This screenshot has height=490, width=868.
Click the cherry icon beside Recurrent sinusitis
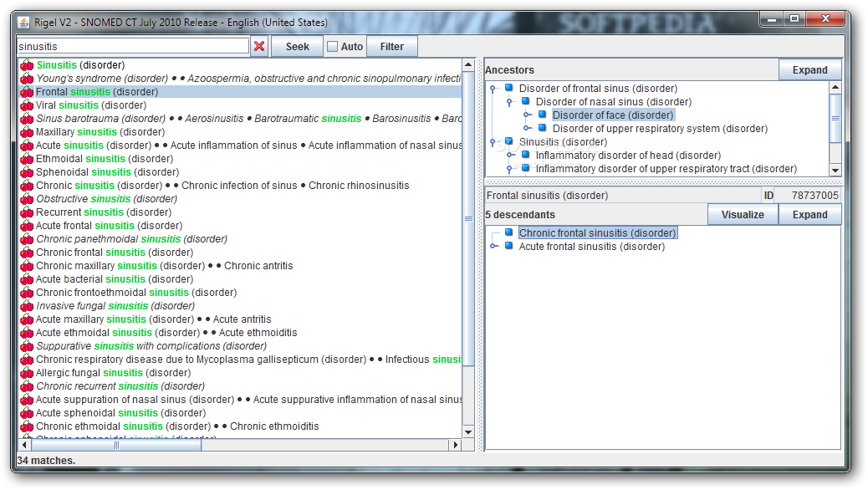pyautogui.click(x=27, y=212)
